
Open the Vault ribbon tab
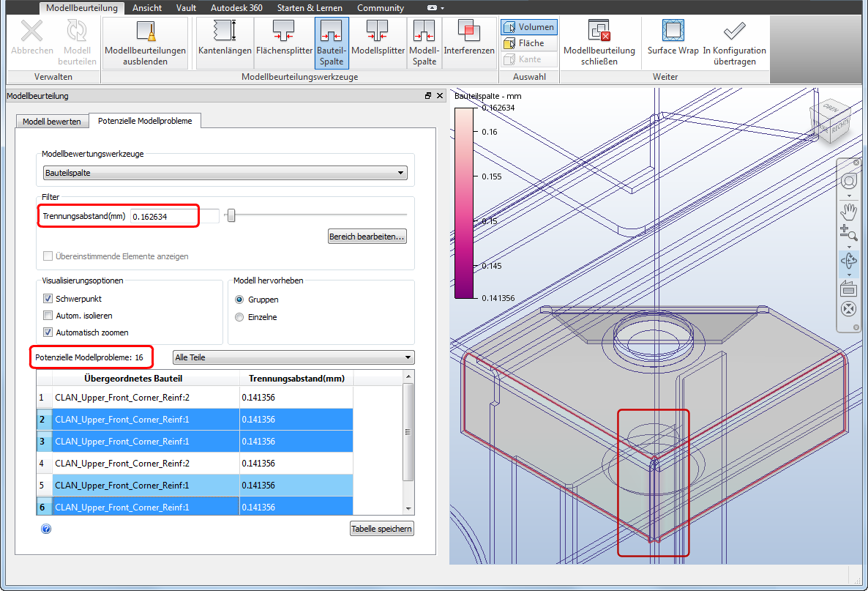coord(186,8)
